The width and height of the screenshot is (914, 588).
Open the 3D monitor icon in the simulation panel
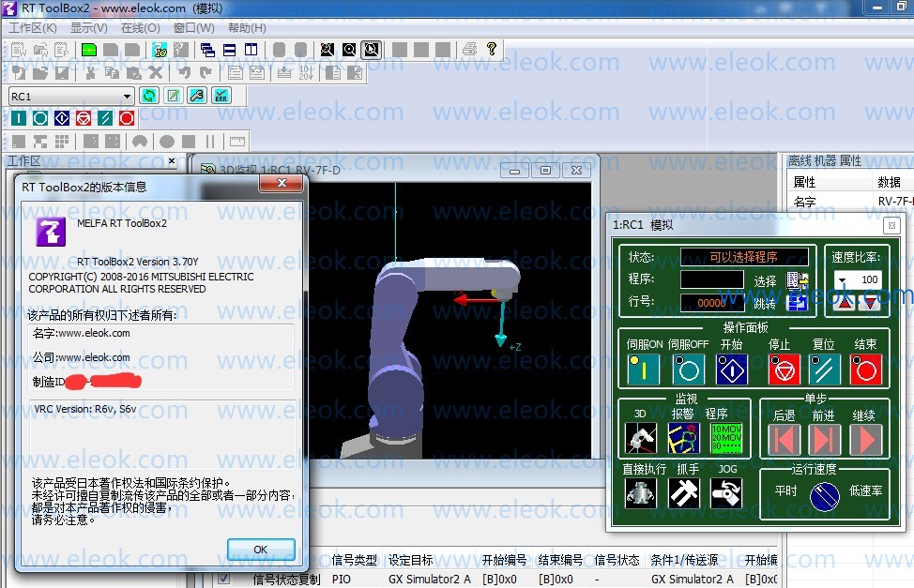click(x=640, y=438)
